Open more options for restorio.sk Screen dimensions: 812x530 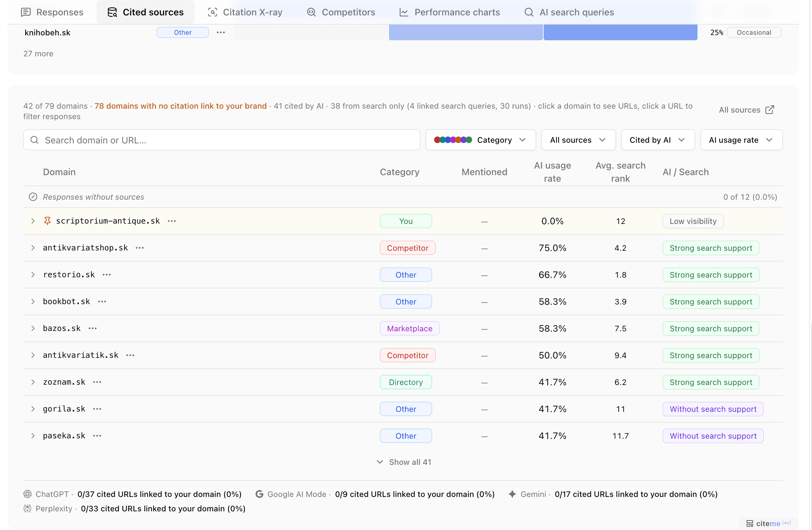tap(107, 275)
